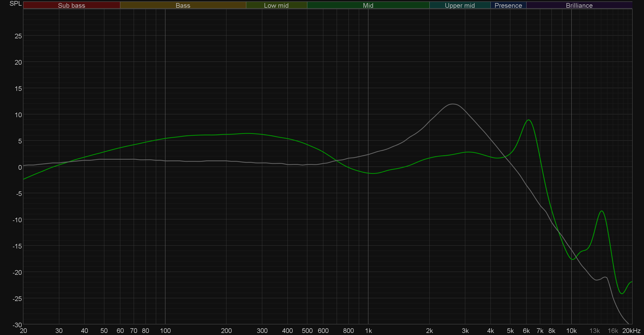The width and height of the screenshot is (644, 335).
Task: Click the -30 dB SPL axis tick
Action: tap(17, 325)
